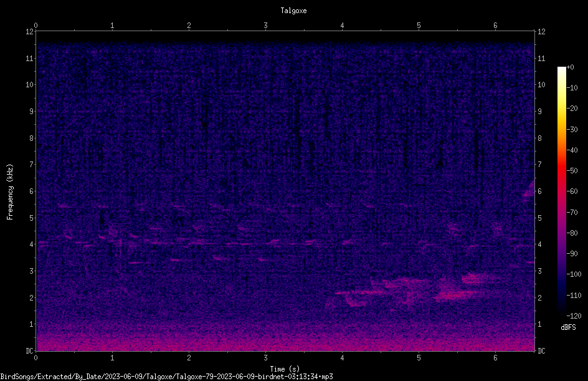Click the "9" tick on the left frequency axis
Screen dimensions: 588x381
[31, 112]
